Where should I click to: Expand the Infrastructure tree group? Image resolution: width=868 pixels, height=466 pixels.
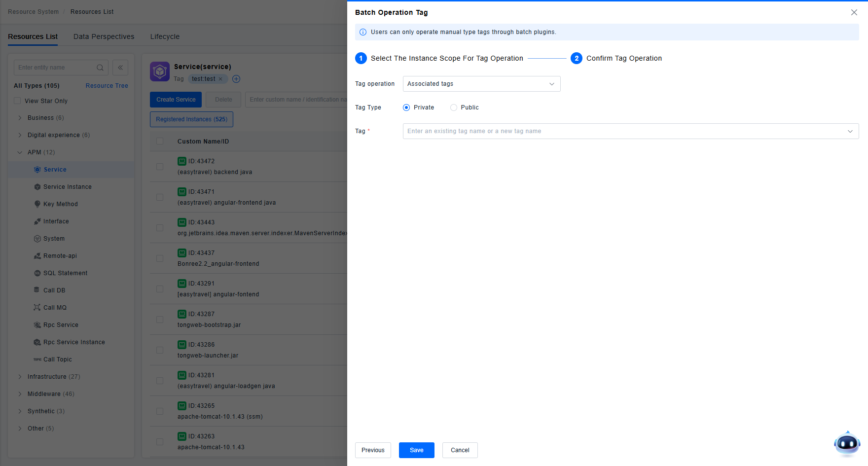[x=20, y=377]
